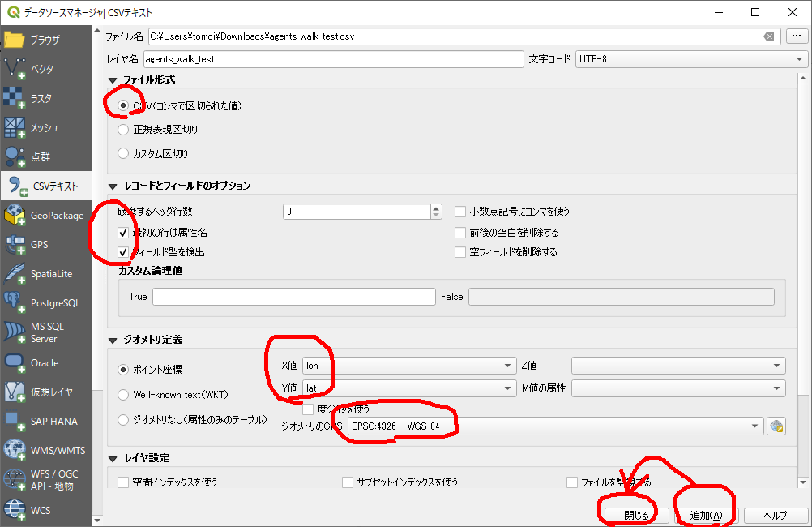Click the レイヤ名 input field
The width and height of the screenshot is (812, 527).
[333, 59]
